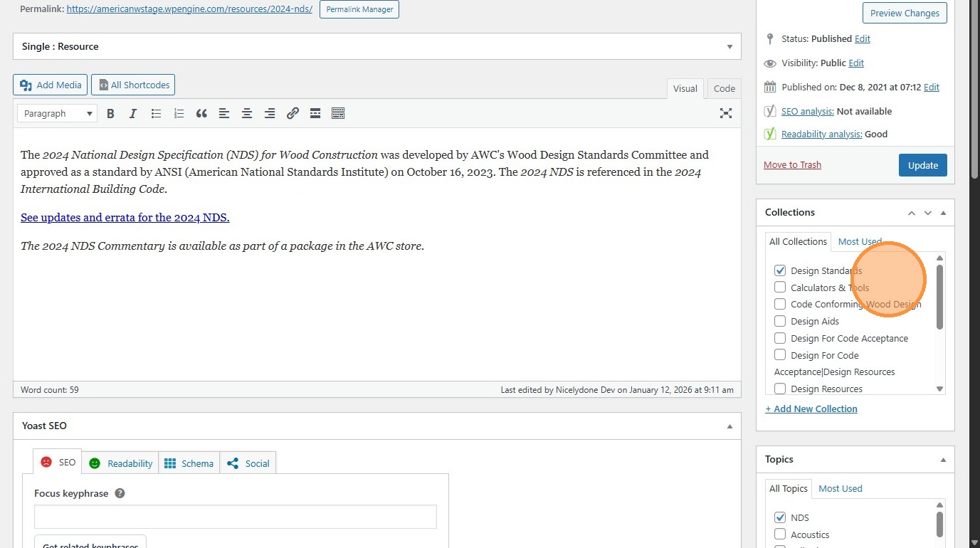Switch to the Code editor tab
Screen dimensions: 980x548
point(724,88)
